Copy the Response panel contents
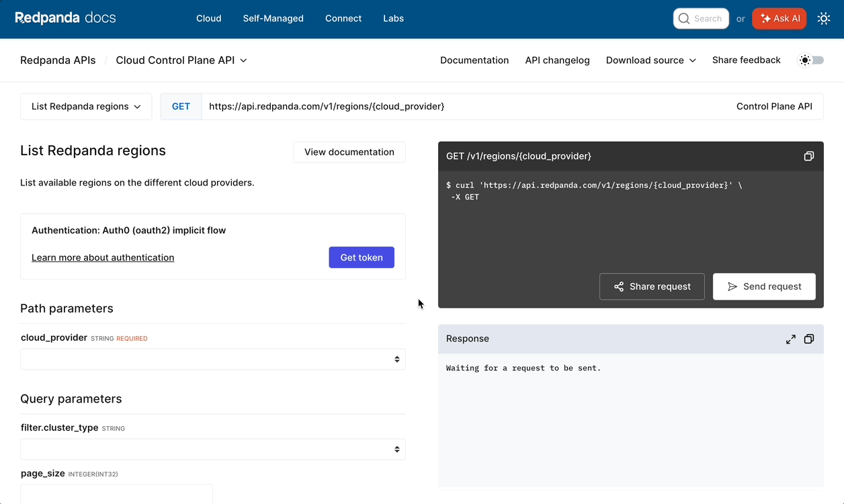844x504 pixels. 808,339
